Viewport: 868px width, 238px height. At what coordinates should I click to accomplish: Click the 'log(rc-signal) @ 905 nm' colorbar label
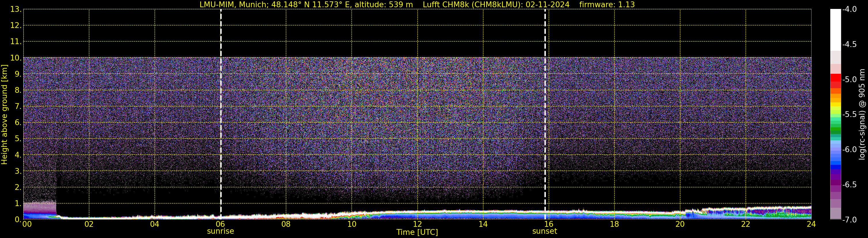862,114
